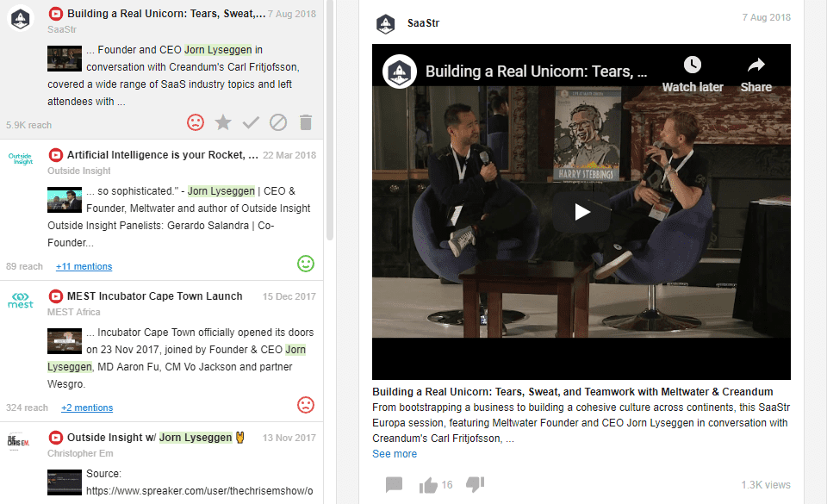Image resolution: width=827 pixels, height=504 pixels.
Task: Click Christopher Em source name
Action: pyautogui.click(x=80, y=453)
